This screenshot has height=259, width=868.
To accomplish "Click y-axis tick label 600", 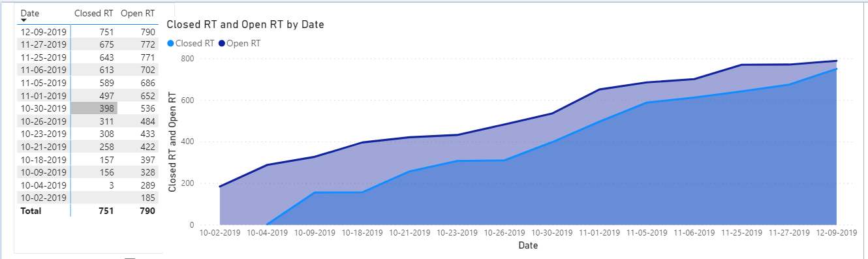I will (x=187, y=100).
